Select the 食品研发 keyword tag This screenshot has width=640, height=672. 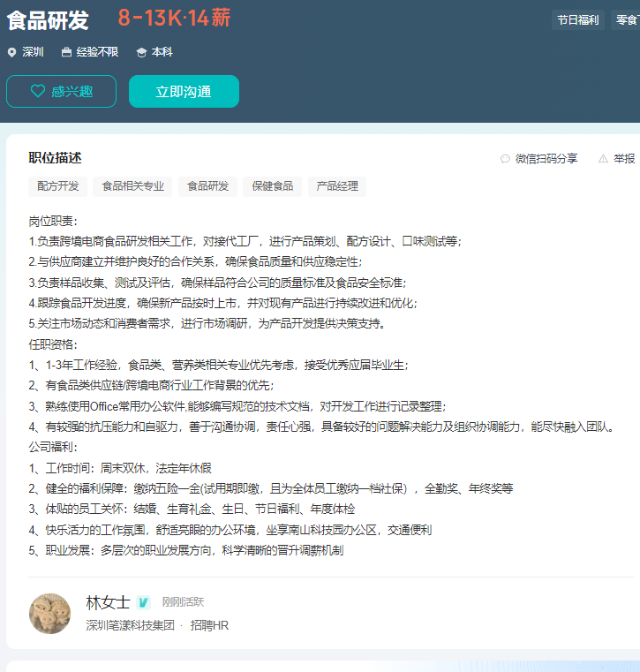[207, 186]
